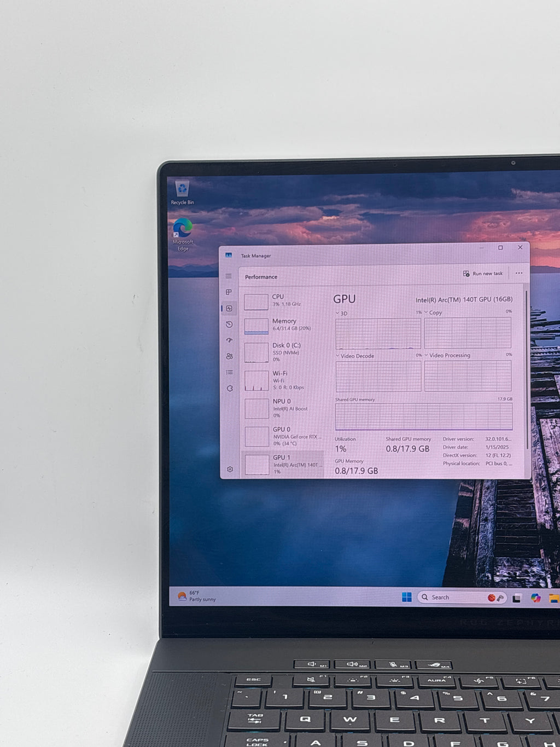Screen dimensions: 560x747
Task: Open the weather widget showing 66°F
Action: click(x=196, y=596)
